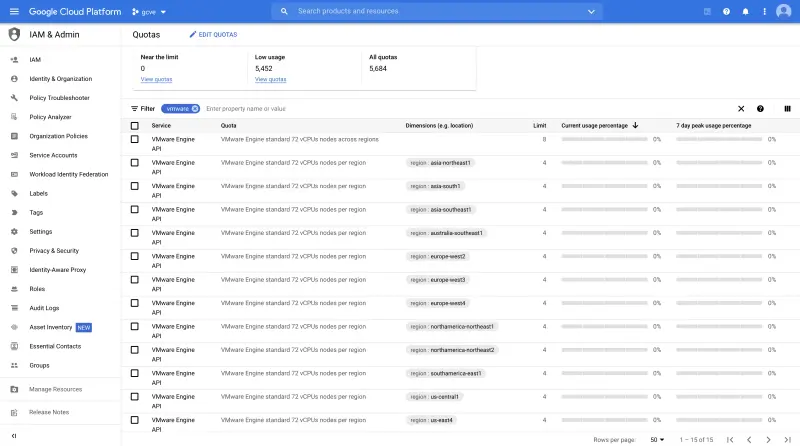Open the notifications bell
The width and height of the screenshot is (800, 446).
pos(744,11)
